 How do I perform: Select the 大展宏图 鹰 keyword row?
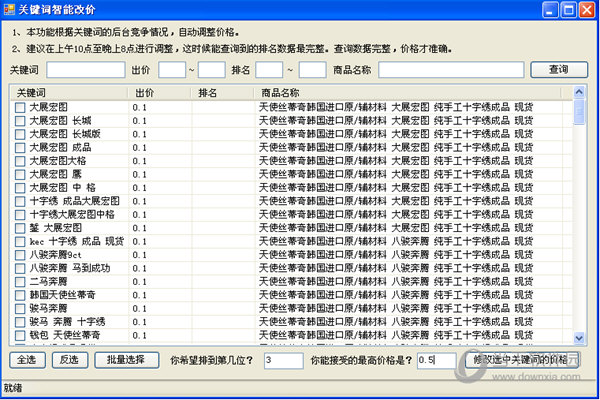click(292, 175)
